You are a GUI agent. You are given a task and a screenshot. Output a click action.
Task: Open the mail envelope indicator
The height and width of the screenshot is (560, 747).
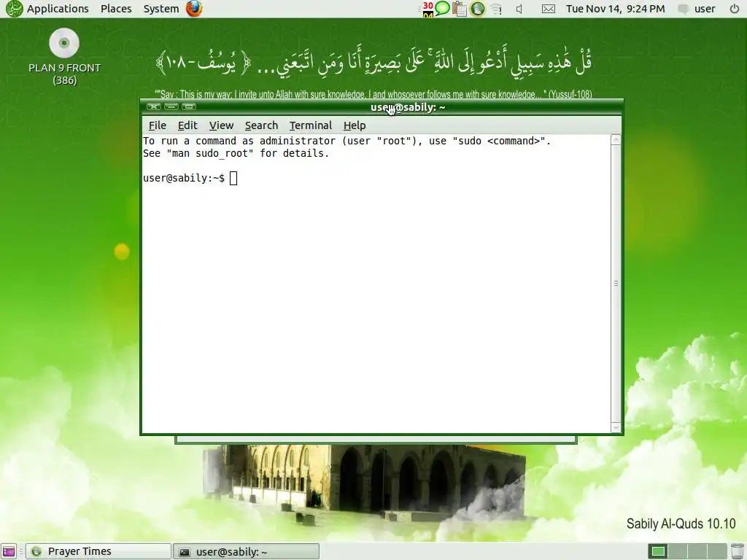click(x=549, y=9)
